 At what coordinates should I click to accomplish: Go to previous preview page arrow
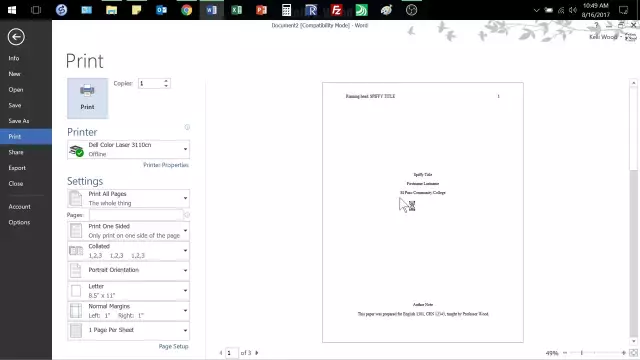coord(221,353)
